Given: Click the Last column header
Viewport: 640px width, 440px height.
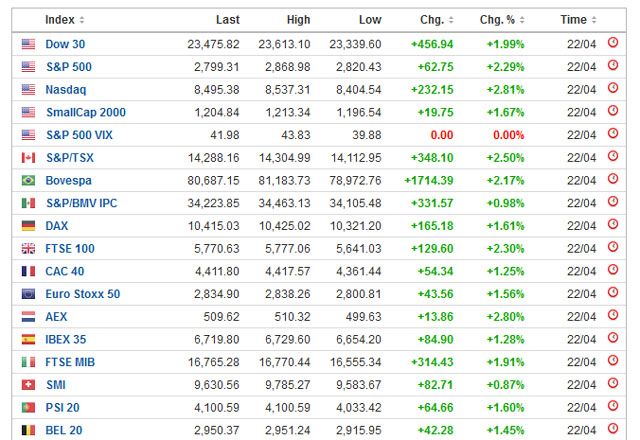Looking at the screenshot, I should pos(227,19).
